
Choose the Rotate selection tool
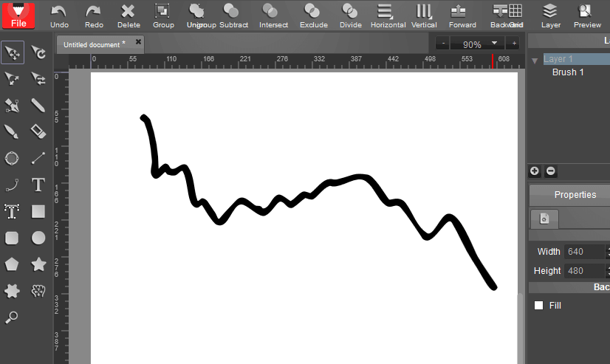click(x=38, y=52)
